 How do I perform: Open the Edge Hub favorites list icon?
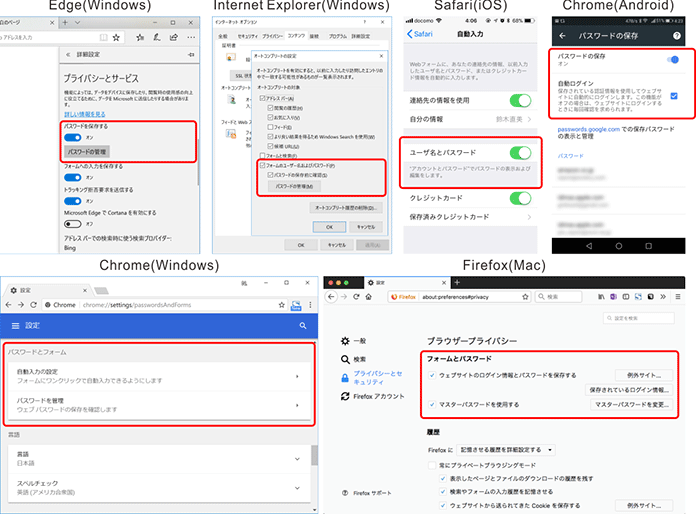point(140,38)
